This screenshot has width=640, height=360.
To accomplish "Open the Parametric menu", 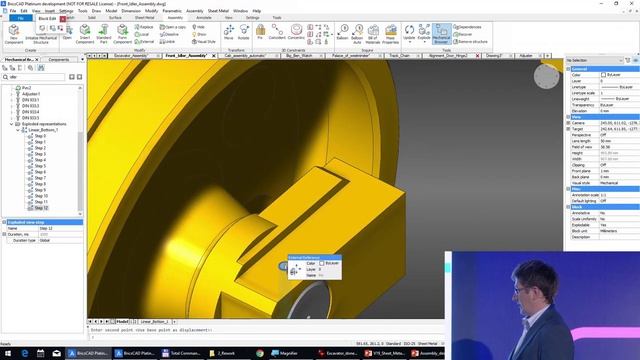I will pos(172,11).
